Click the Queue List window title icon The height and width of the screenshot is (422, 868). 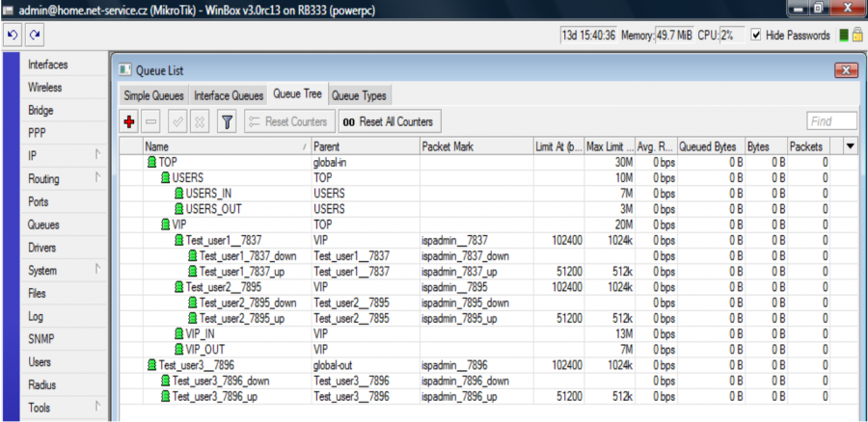tap(125, 70)
